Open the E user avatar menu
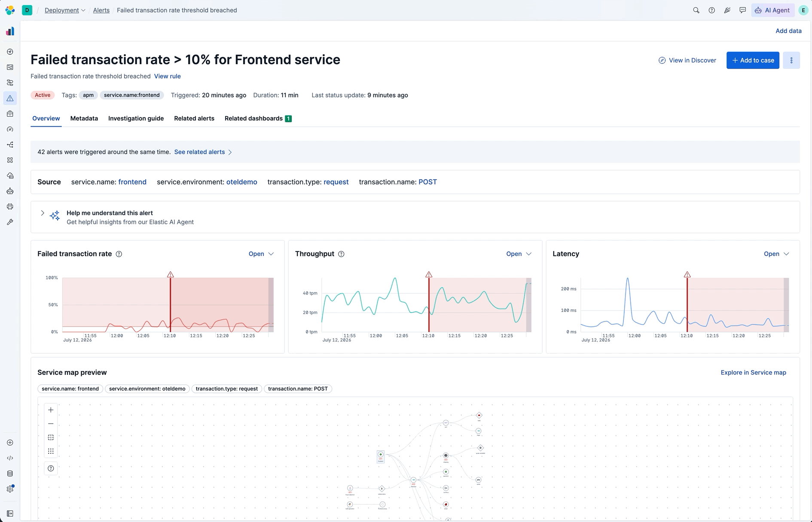The image size is (812, 522). (x=803, y=10)
